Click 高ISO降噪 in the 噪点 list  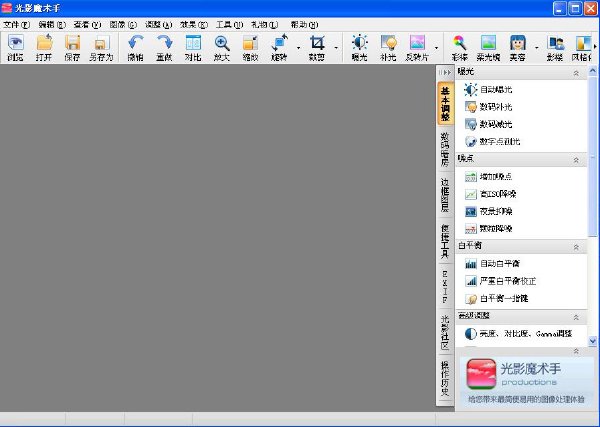[501, 193]
